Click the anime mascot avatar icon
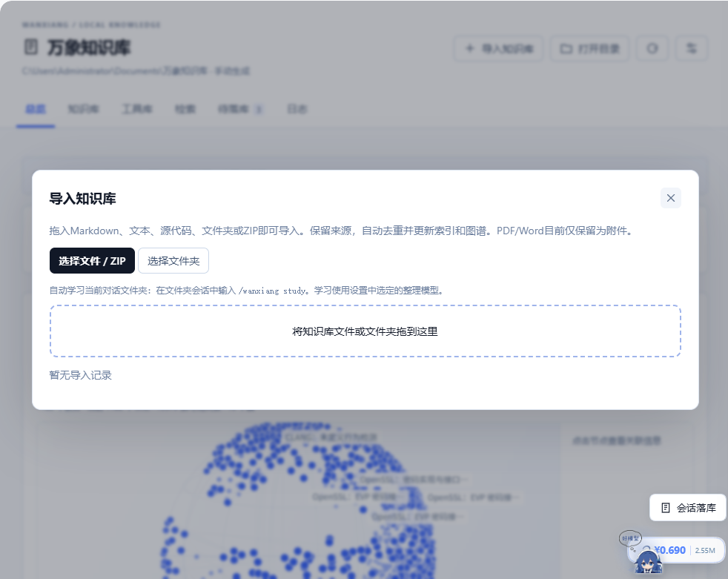 [x=647, y=560]
